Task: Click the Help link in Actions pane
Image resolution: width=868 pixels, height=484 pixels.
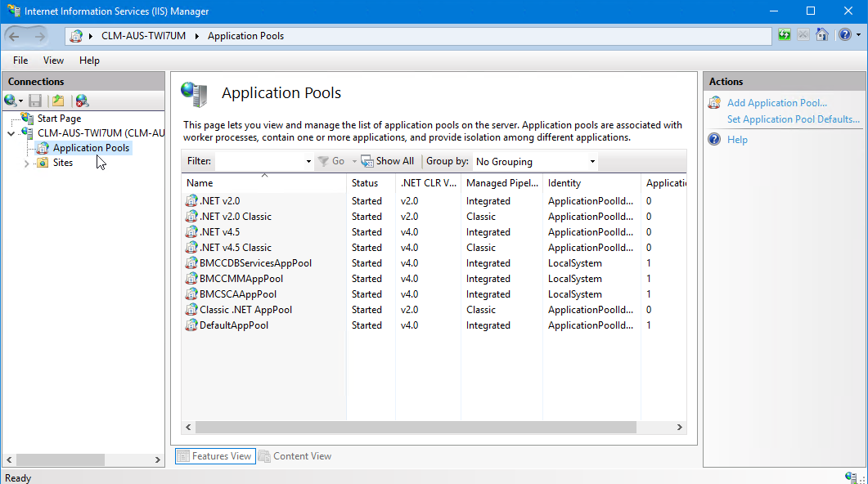Action: pyautogui.click(x=737, y=140)
